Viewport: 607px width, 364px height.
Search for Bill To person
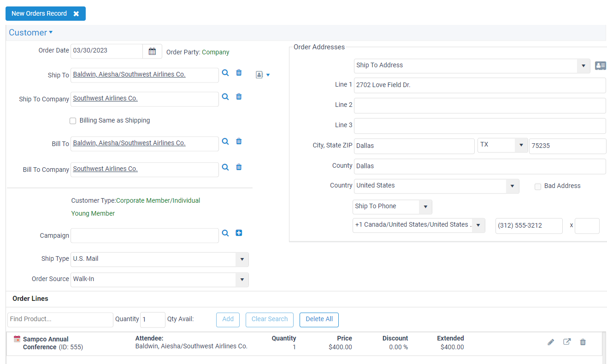[x=225, y=141]
